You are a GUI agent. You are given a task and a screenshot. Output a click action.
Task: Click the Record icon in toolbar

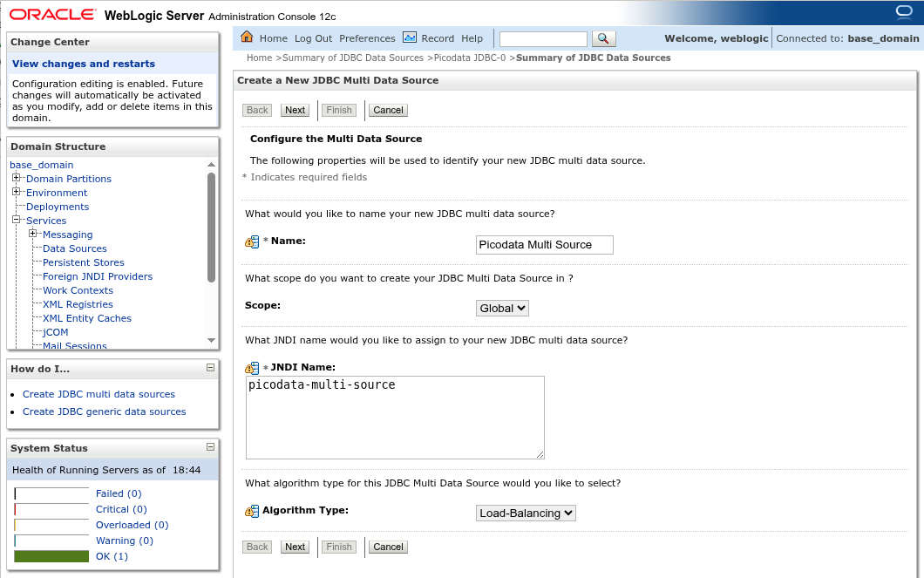click(410, 37)
